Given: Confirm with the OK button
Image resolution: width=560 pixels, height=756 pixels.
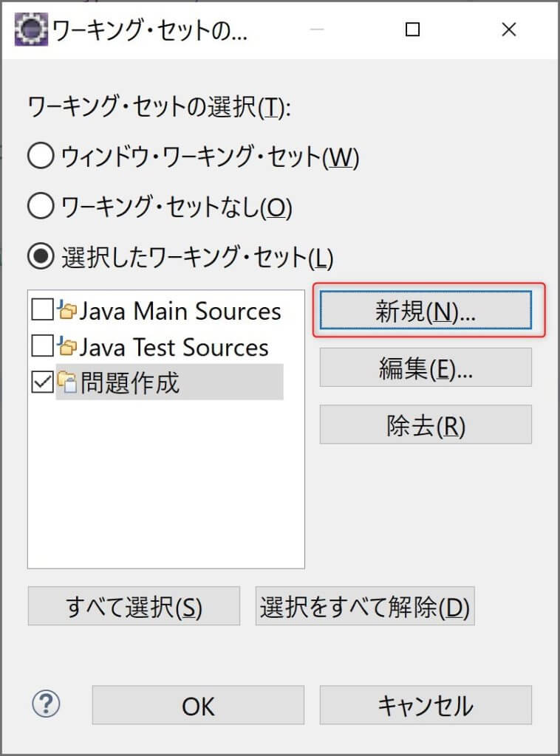Looking at the screenshot, I should (198, 705).
